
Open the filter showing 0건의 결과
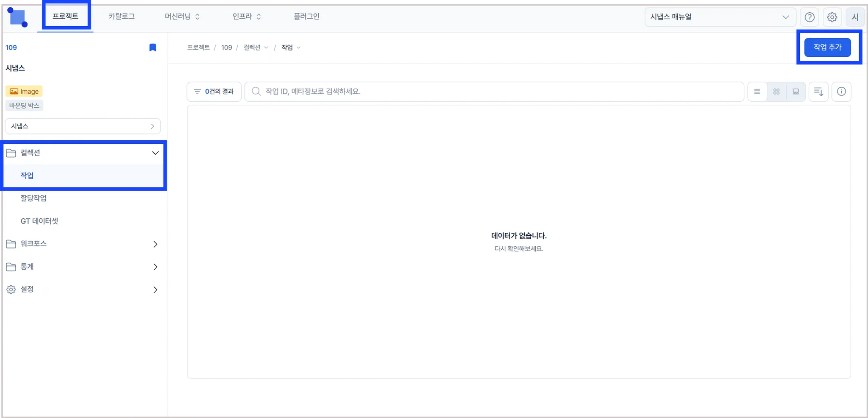point(214,92)
